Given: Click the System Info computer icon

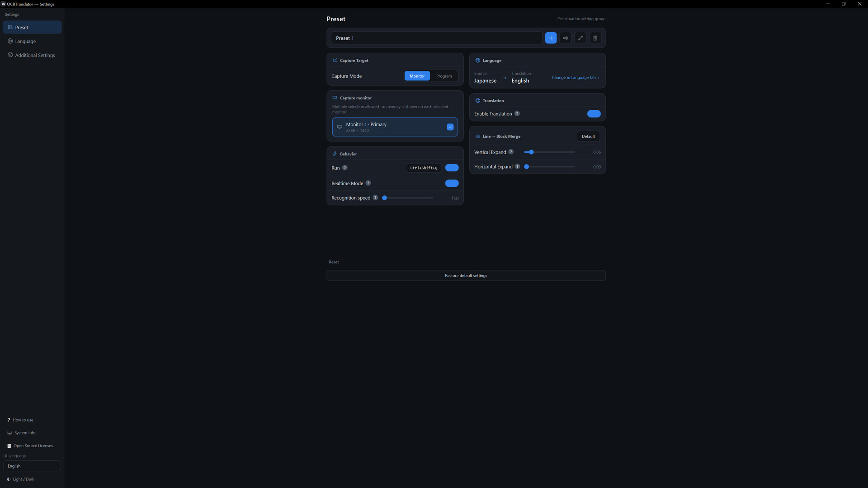Looking at the screenshot, I should (x=9, y=433).
